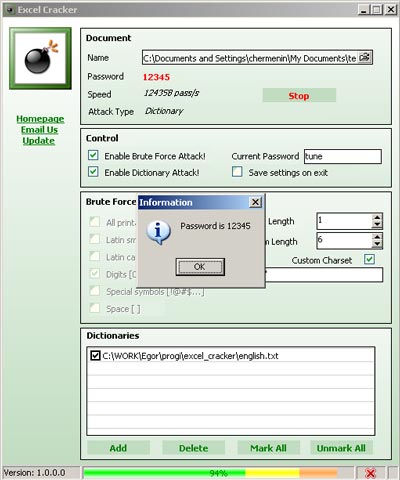The height and width of the screenshot is (480, 400).
Task: Toggle Special symbols checkbox
Action: 95,291
